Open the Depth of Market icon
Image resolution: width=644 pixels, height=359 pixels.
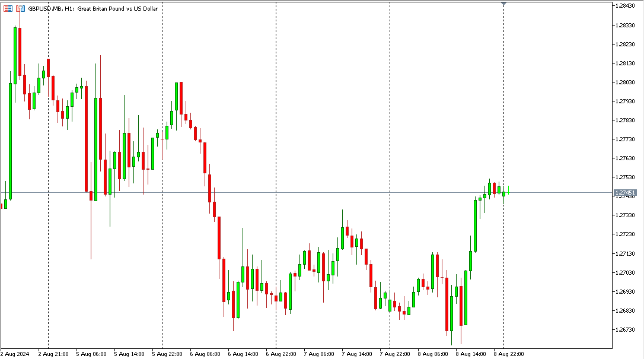point(8,8)
